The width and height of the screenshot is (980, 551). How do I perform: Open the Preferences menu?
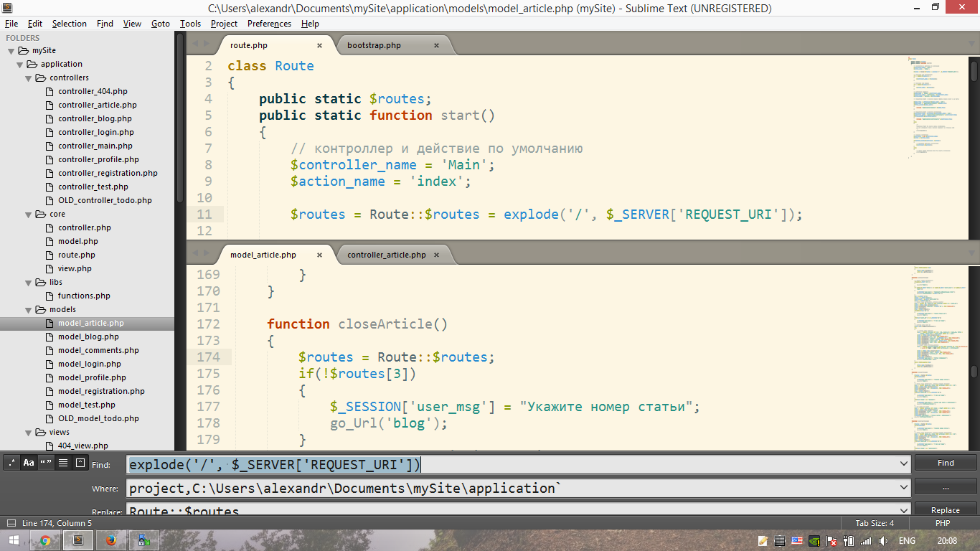(269, 24)
